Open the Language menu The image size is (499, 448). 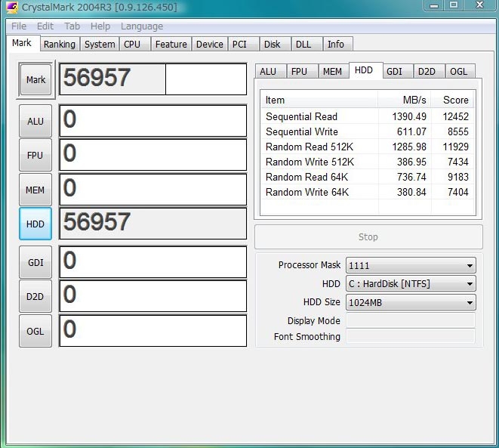pyautogui.click(x=141, y=26)
